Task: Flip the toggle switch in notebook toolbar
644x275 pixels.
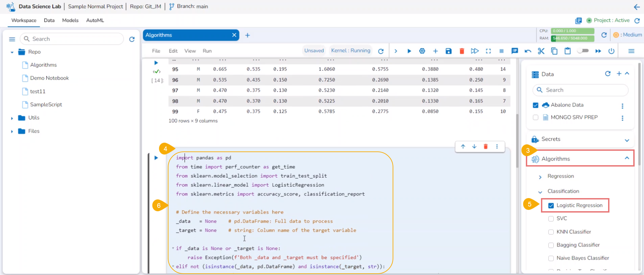Action: coord(583,51)
